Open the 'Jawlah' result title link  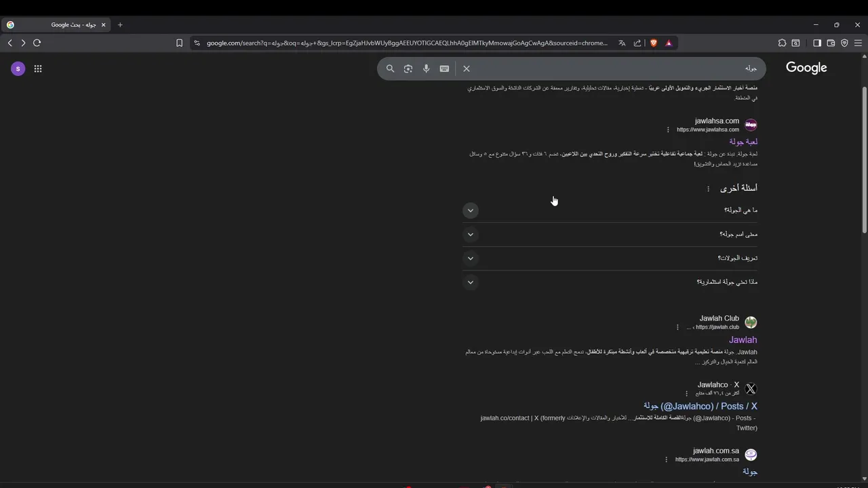743,340
